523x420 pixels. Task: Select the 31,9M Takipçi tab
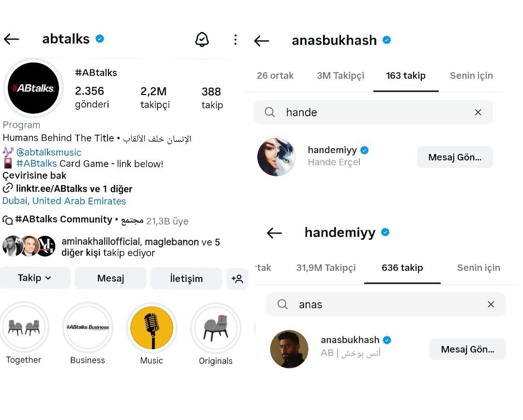click(x=326, y=267)
